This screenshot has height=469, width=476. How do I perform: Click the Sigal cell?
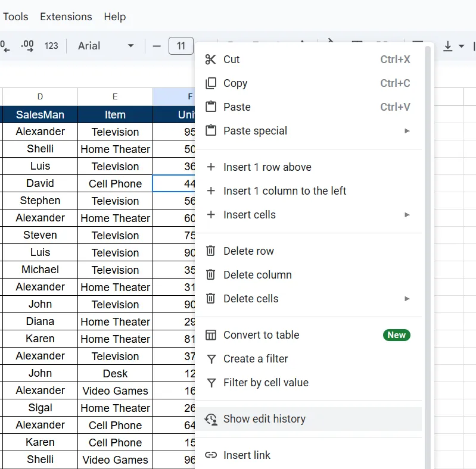(x=40, y=408)
